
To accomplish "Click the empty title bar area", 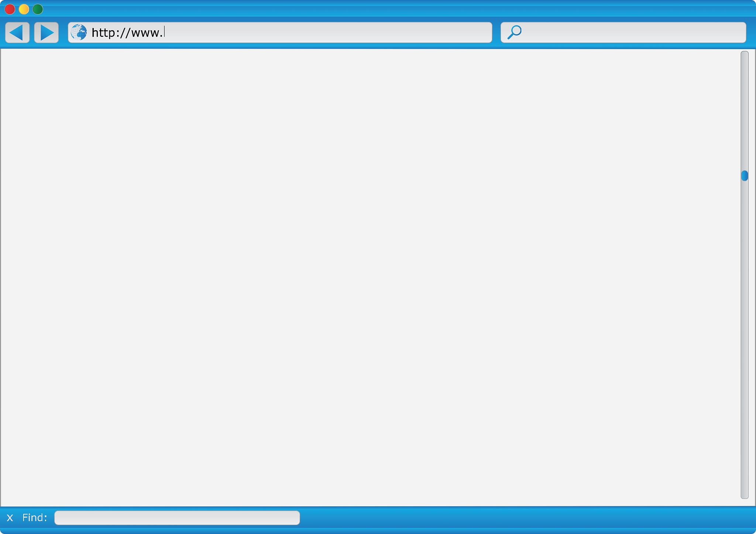I will point(369,8).
